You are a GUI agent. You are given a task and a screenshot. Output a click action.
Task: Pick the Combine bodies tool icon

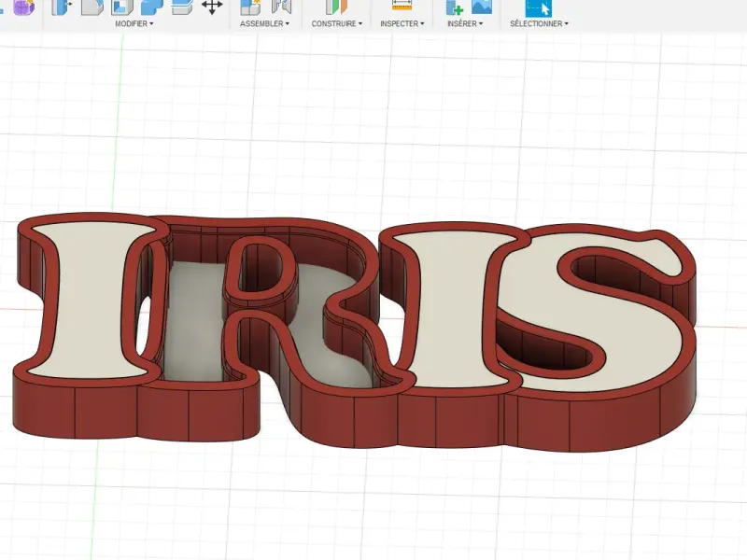click(x=152, y=7)
